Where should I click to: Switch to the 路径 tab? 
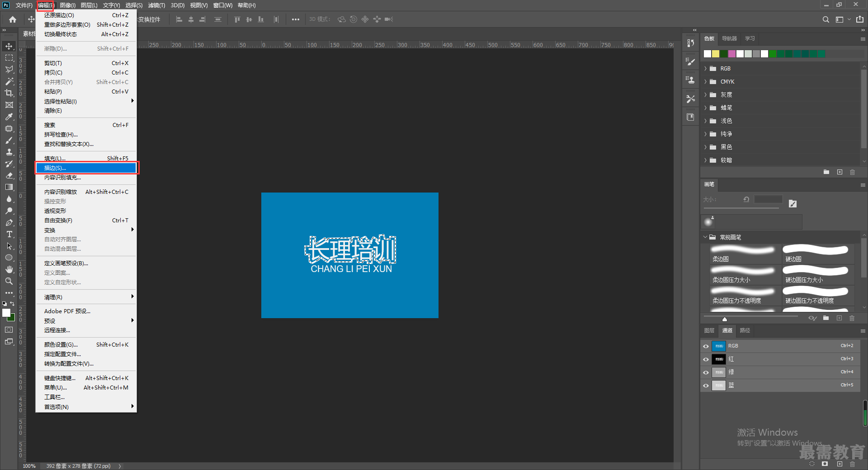(745, 331)
